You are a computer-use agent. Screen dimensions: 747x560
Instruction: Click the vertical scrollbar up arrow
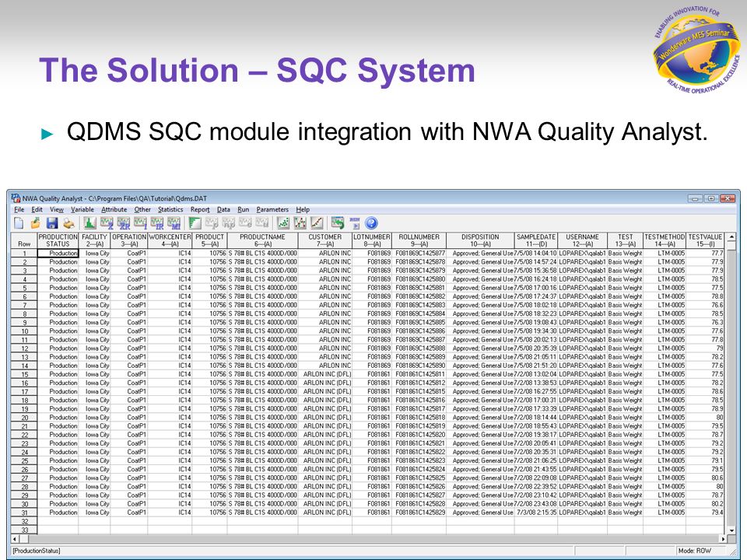731,237
